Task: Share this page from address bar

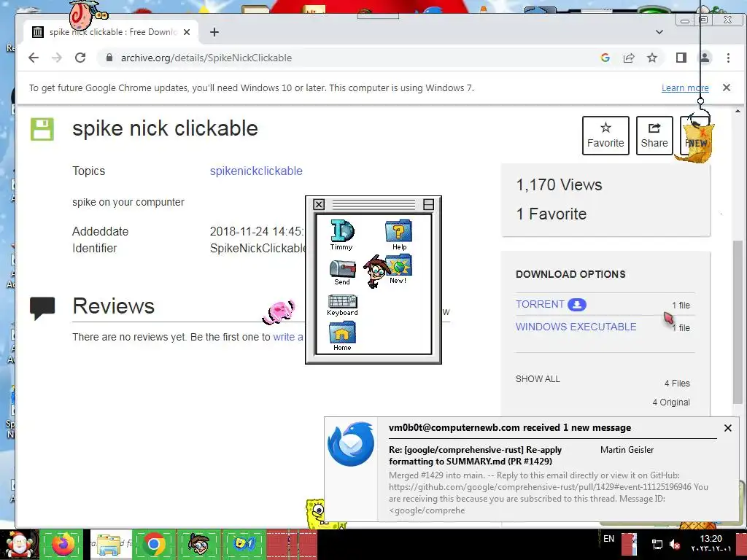Action: pyautogui.click(x=629, y=58)
